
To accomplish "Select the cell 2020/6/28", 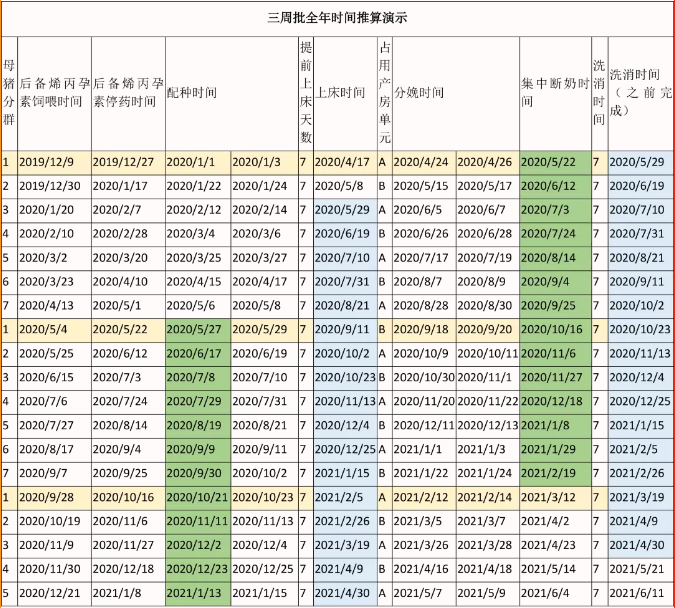I will coord(488,234).
